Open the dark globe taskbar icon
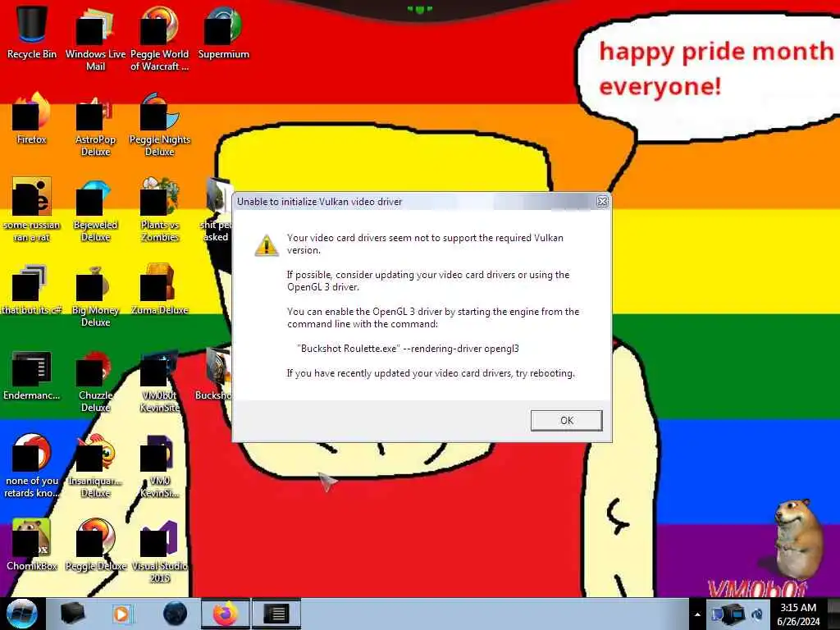 tap(175, 614)
